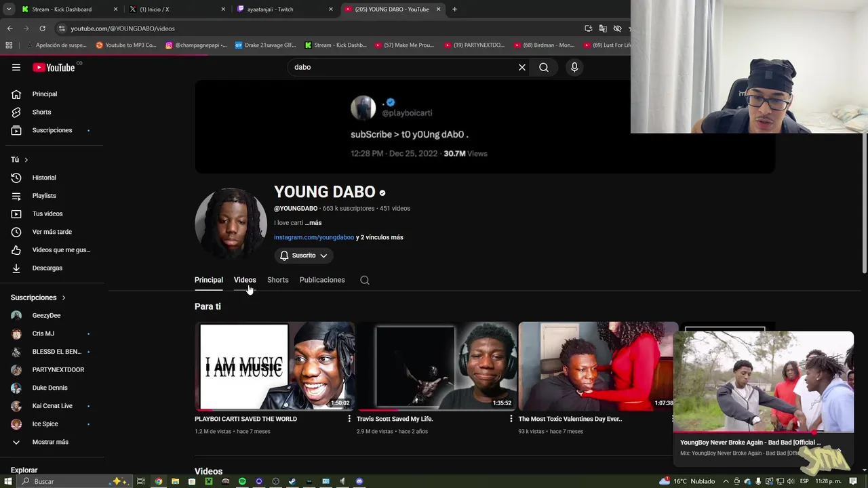Open the Suscrito notification dropdown

(x=304, y=256)
